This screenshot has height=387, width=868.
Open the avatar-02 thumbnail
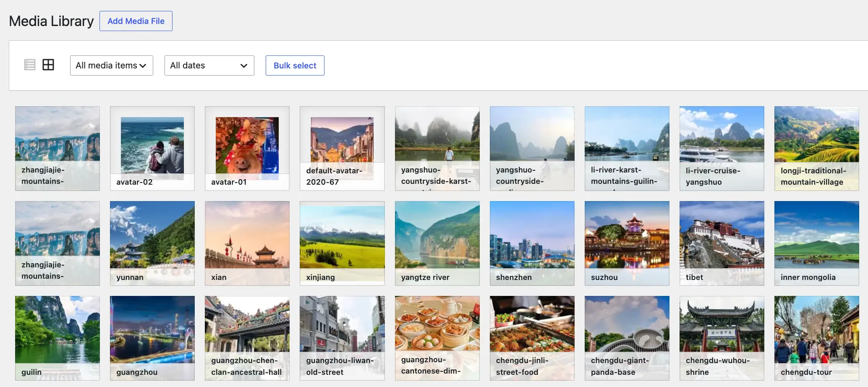point(152,149)
